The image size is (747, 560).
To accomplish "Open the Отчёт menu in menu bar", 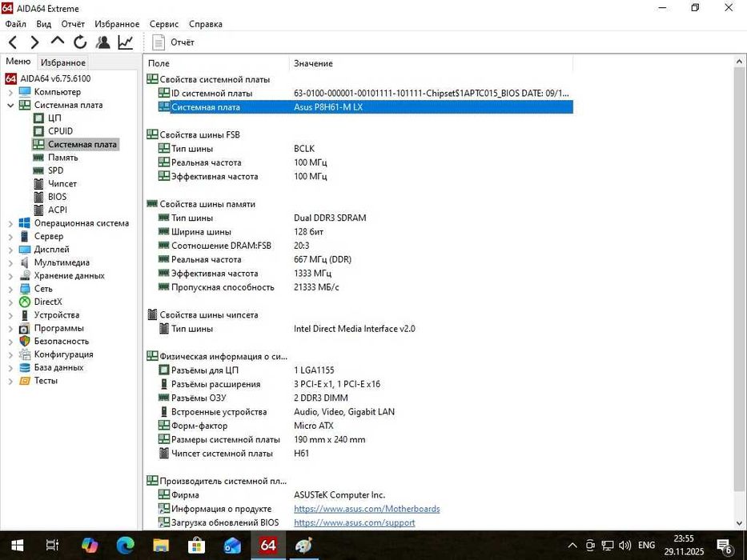I will click(73, 24).
